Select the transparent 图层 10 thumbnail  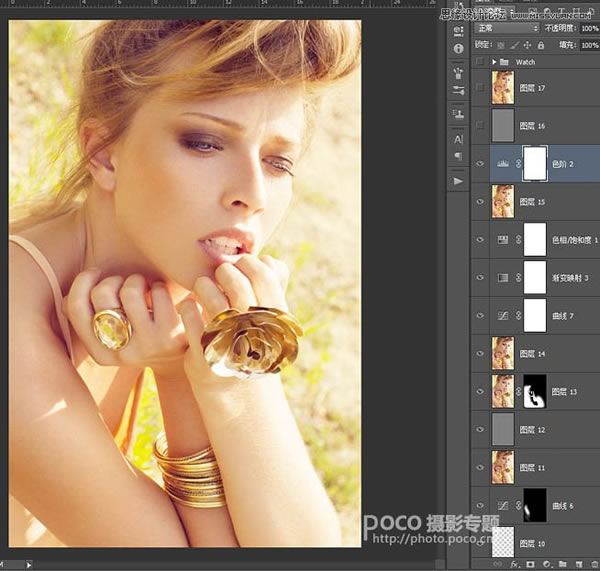click(x=503, y=542)
